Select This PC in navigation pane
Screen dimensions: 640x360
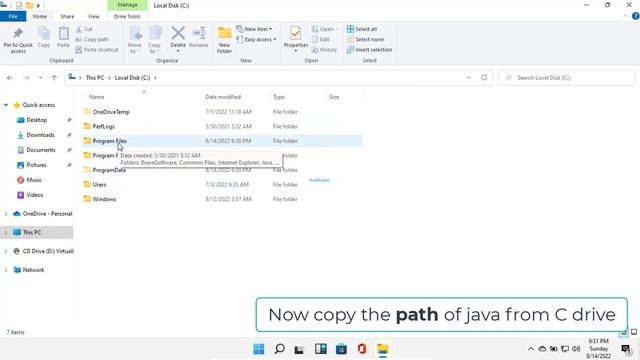(37, 232)
